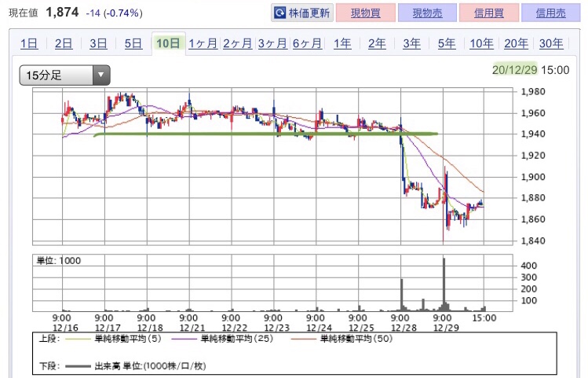Click the 信用買 button
The image size is (588, 378).
click(x=489, y=13)
